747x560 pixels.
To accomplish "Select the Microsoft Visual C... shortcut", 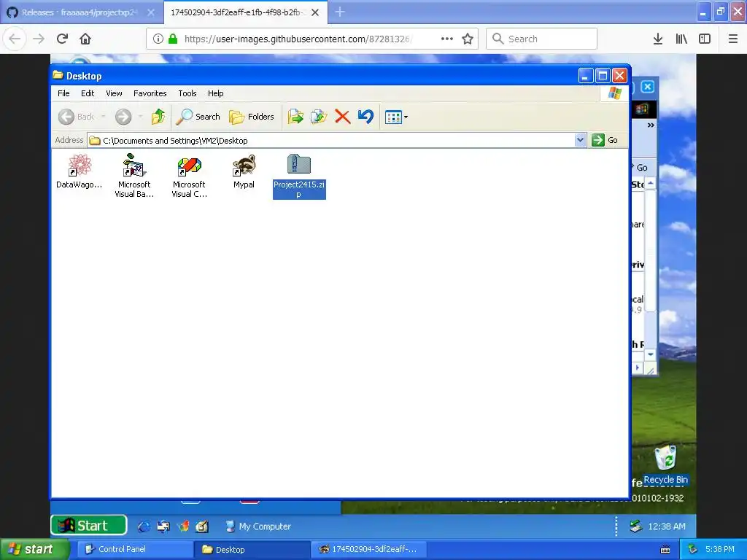I will pos(189,176).
